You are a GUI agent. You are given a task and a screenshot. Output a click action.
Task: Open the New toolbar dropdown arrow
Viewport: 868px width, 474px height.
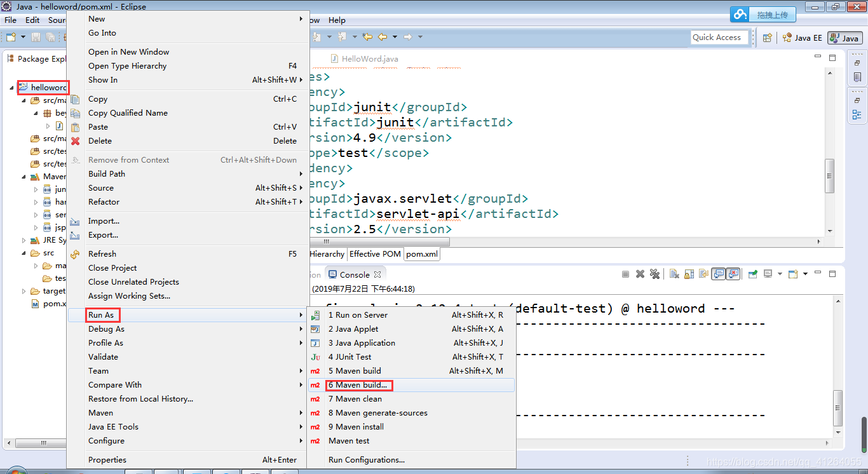23,37
